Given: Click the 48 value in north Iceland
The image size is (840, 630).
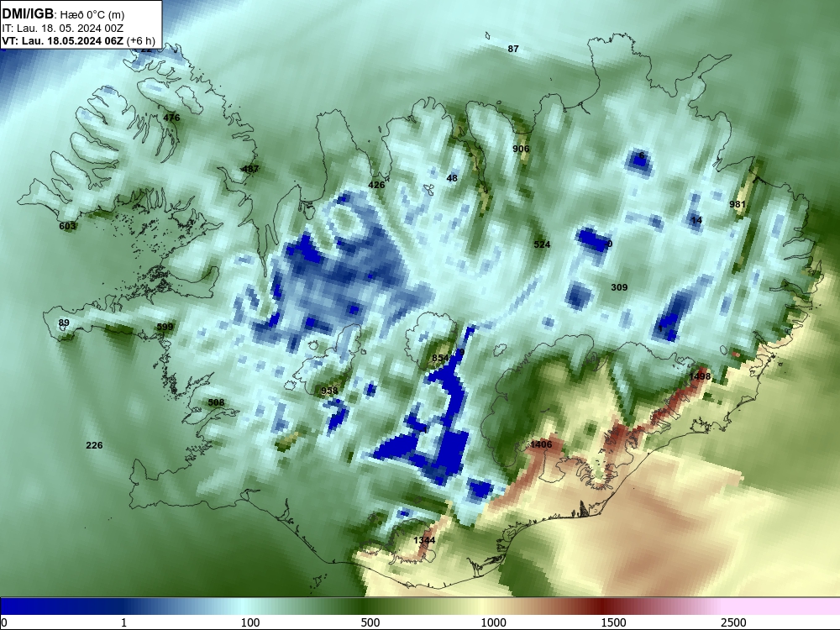Looking at the screenshot, I should point(452,178).
